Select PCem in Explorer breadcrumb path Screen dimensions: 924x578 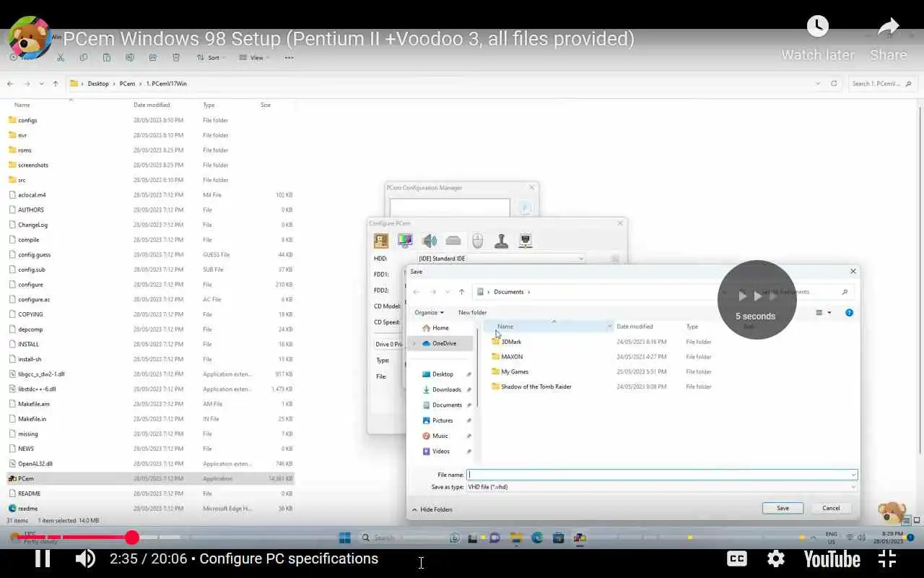coord(127,84)
